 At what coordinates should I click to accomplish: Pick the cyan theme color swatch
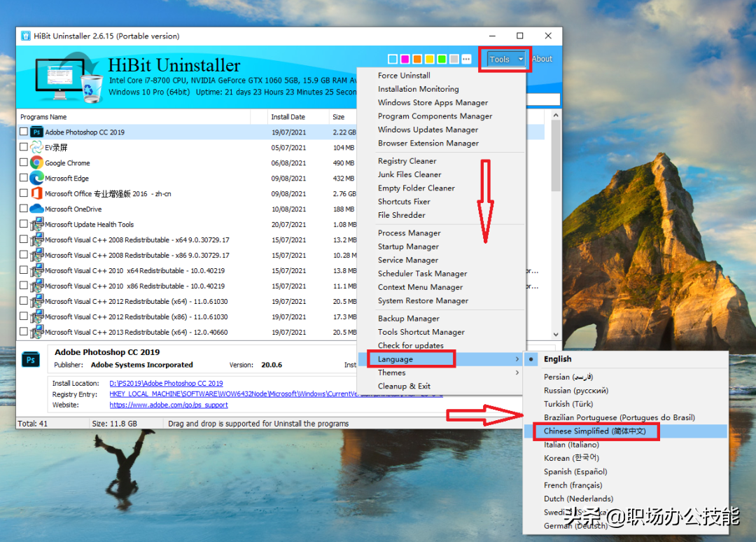393,60
